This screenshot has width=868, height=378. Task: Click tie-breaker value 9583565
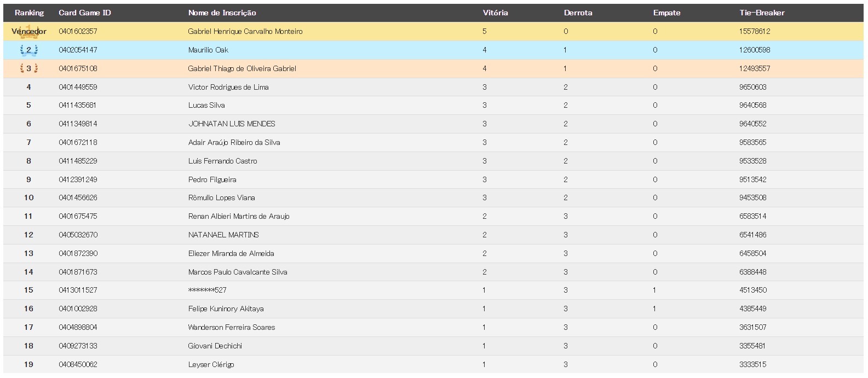coord(752,142)
